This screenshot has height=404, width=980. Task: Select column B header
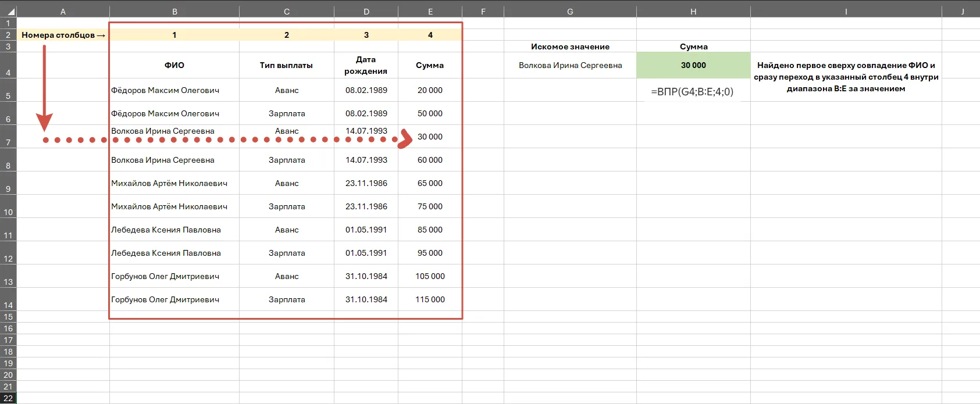pos(174,12)
